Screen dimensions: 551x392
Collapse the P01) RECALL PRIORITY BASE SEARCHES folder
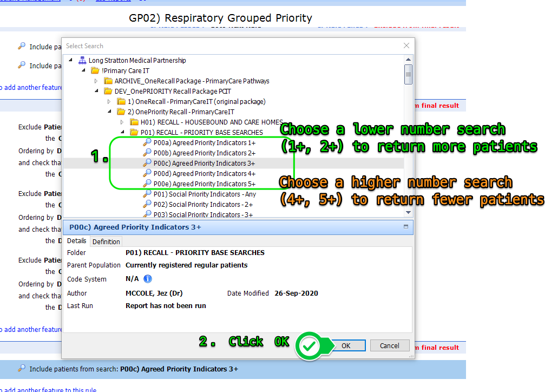[123, 132]
